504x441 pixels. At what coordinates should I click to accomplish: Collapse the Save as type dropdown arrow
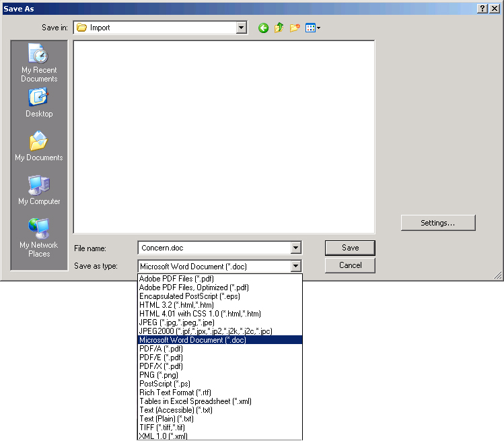click(295, 267)
